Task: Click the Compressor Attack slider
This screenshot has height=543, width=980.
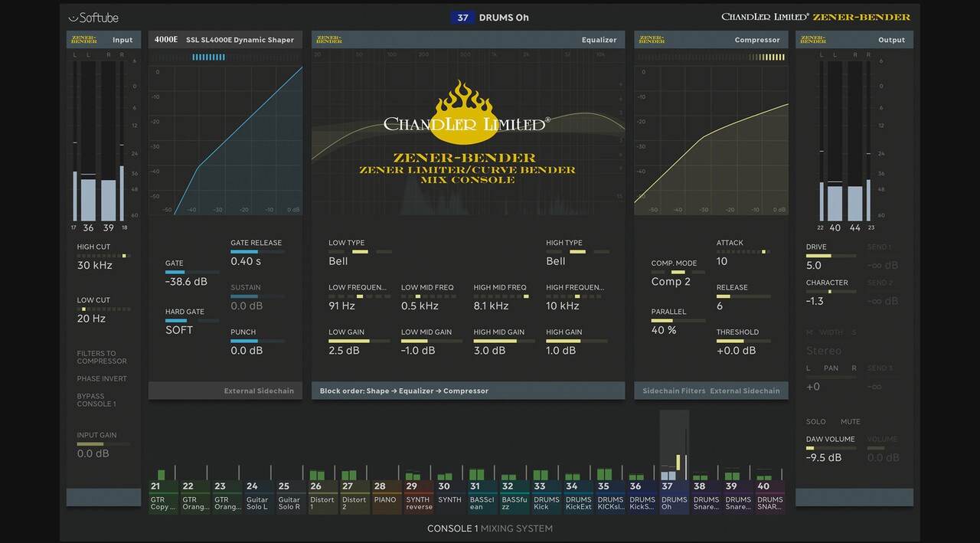Action: click(x=743, y=251)
